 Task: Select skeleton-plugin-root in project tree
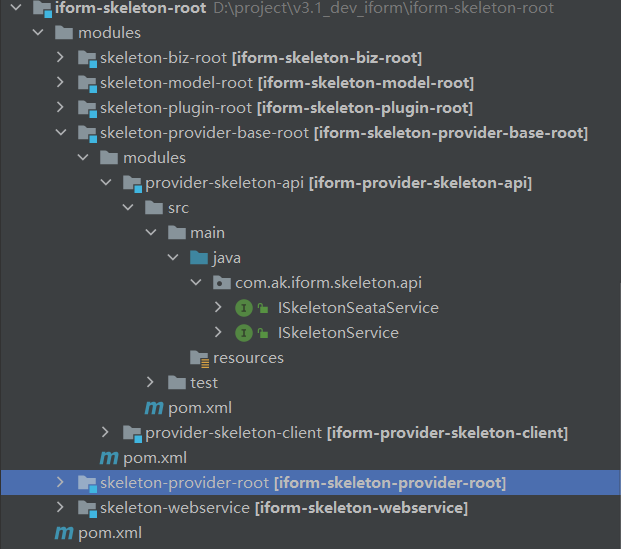(x=176, y=108)
